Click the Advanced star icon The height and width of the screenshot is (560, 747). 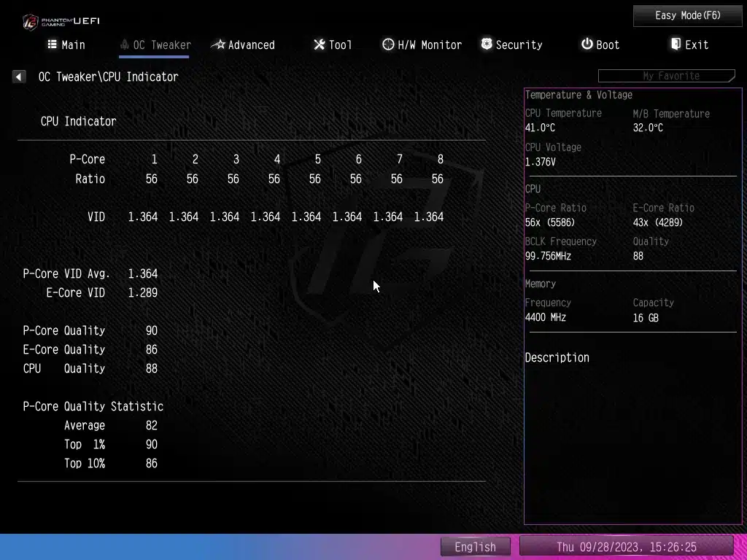[218, 44]
